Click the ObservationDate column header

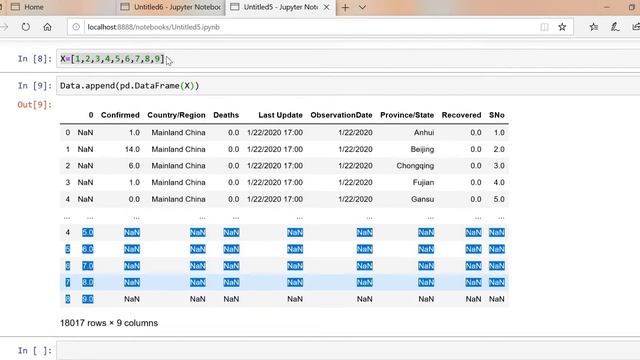[x=341, y=115]
